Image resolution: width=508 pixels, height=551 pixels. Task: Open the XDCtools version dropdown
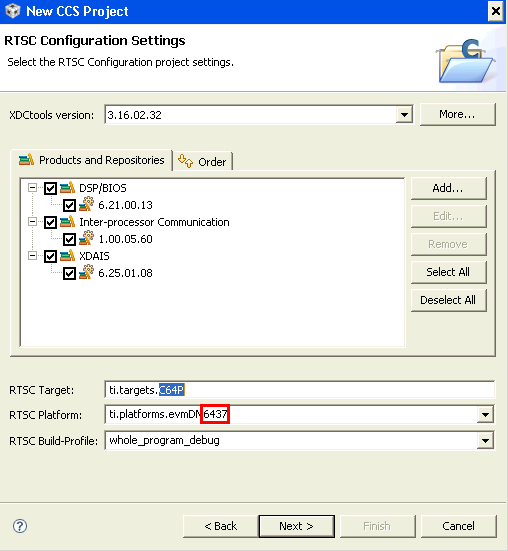click(404, 115)
